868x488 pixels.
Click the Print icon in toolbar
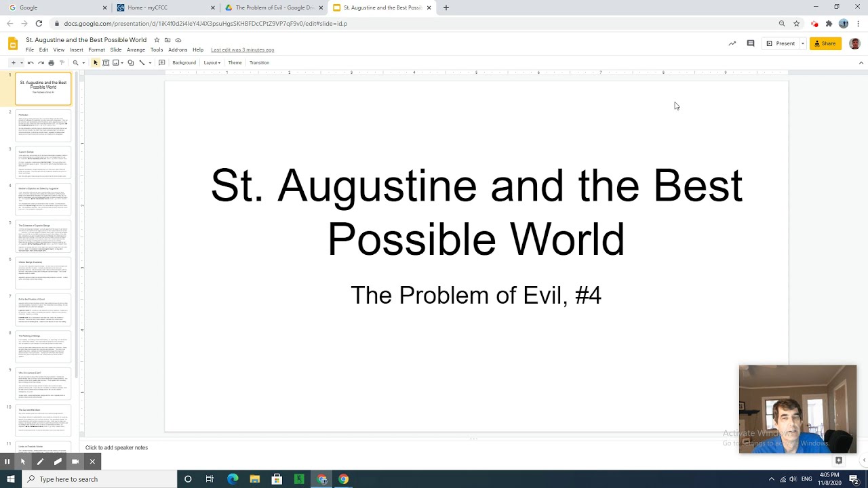pyautogui.click(x=51, y=62)
